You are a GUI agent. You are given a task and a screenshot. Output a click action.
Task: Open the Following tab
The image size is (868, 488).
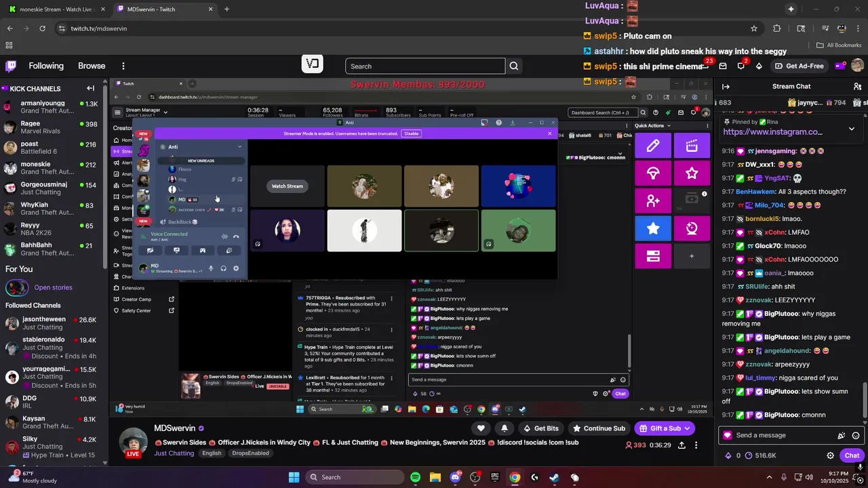coord(46,66)
